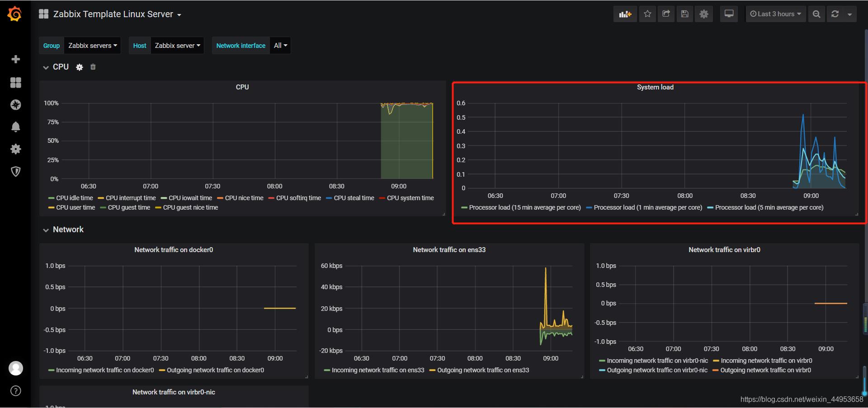Click CPU guest time color swatch
The height and width of the screenshot is (408, 868).
pos(103,208)
